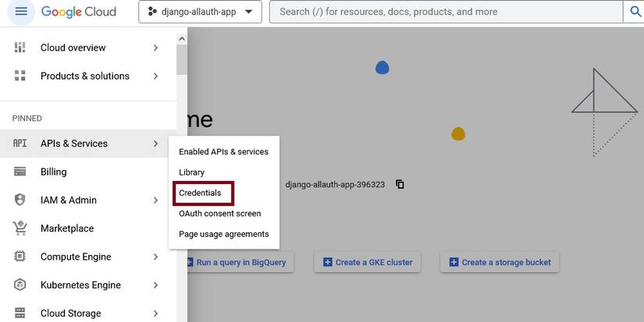Expand the Cloud Storage submenu arrow

155,313
